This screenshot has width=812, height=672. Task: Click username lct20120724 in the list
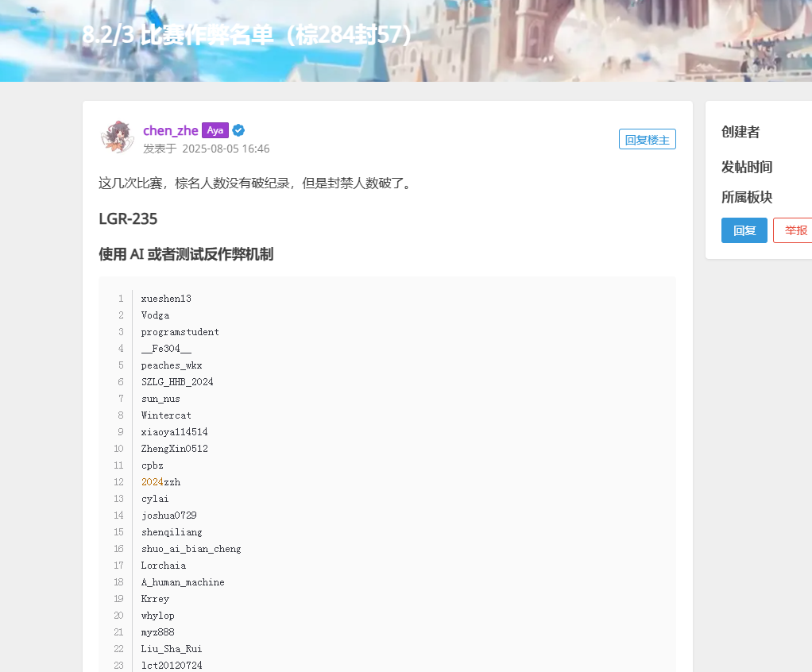click(x=172, y=666)
